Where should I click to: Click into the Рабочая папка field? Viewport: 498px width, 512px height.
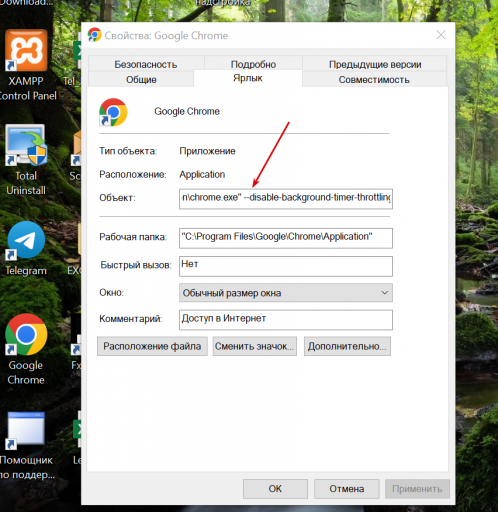pos(286,238)
